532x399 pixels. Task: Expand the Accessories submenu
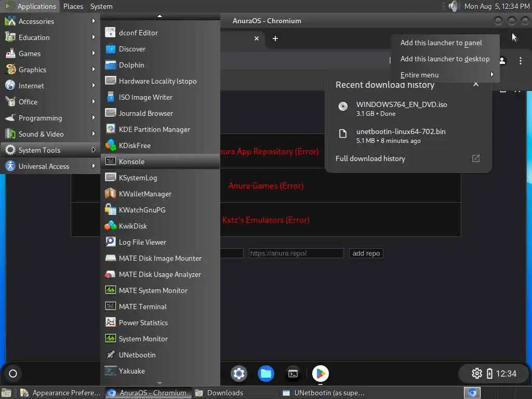(50, 21)
